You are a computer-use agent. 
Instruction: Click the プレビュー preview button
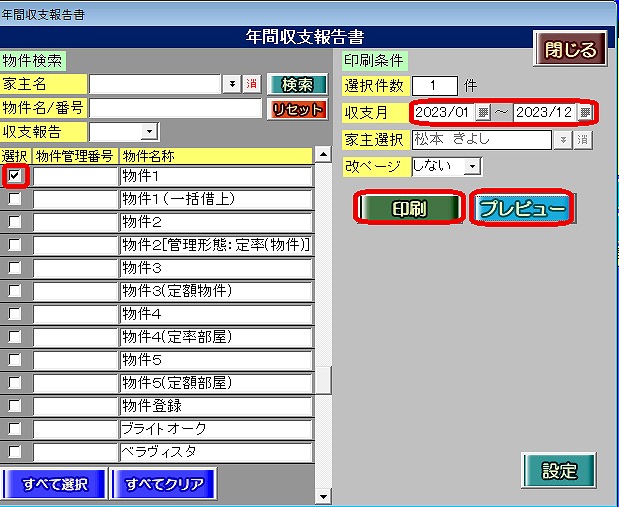522,208
